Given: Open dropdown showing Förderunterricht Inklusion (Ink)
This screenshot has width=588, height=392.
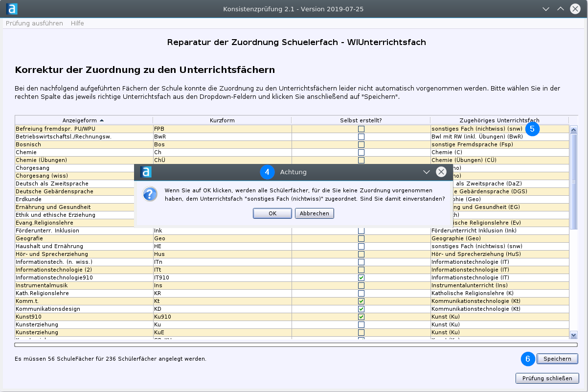Looking at the screenshot, I should click(499, 231).
